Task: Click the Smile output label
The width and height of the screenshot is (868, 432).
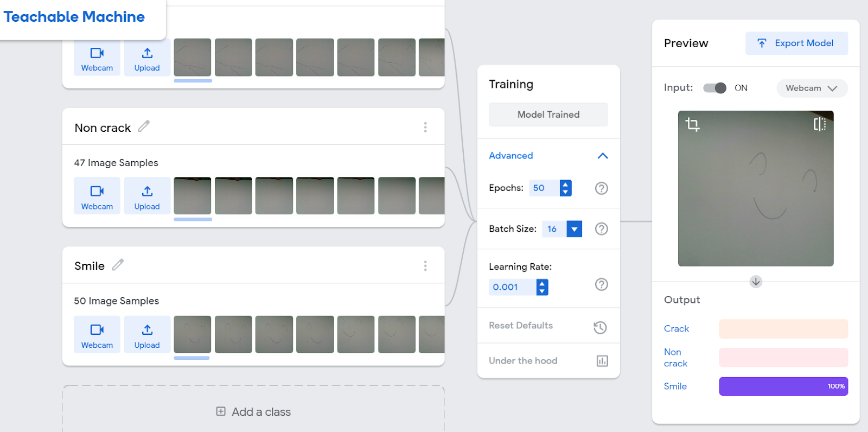Action: tap(675, 386)
